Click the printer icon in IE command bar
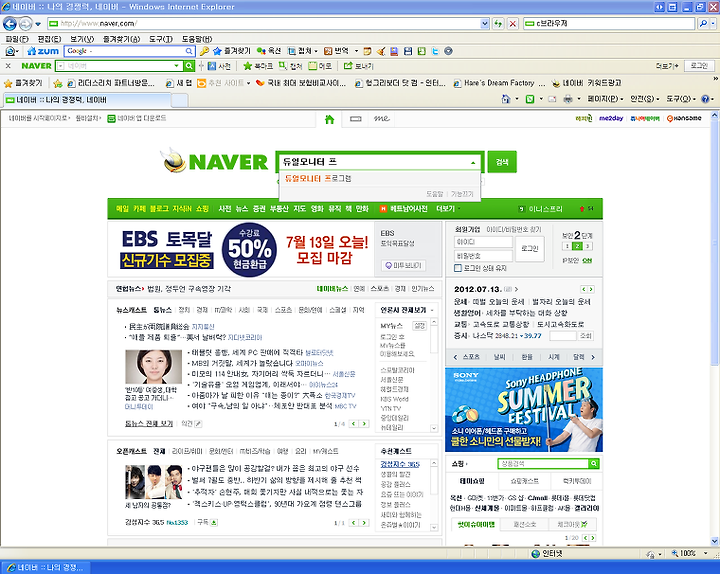The width and height of the screenshot is (720, 574). click(x=568, y=99)
